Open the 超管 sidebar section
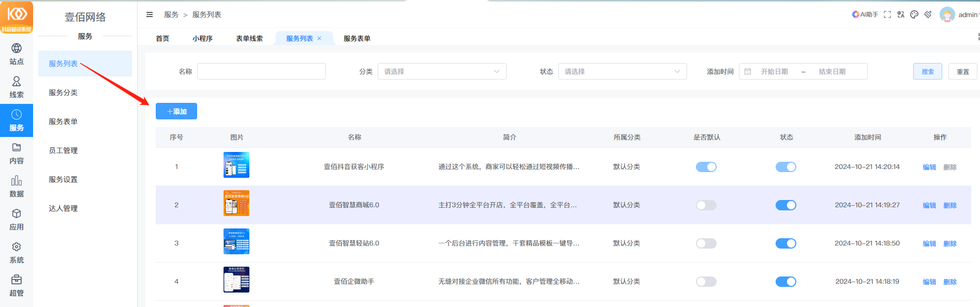This screenshot has height=307, width=980. pos(17,286)
